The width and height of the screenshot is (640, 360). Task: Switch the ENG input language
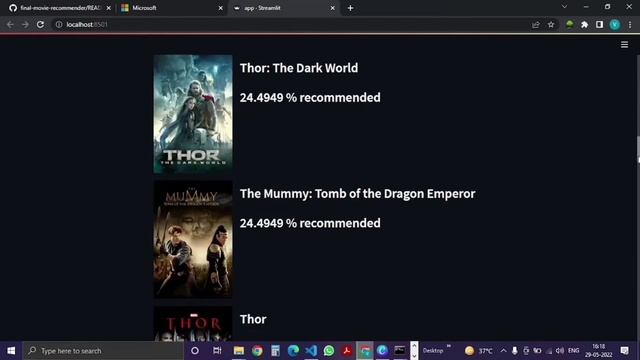pos(573,351)
